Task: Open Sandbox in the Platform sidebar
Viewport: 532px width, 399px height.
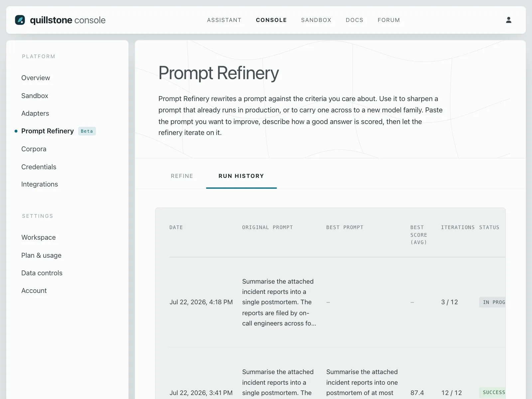Action: click(x=35, y=96)
